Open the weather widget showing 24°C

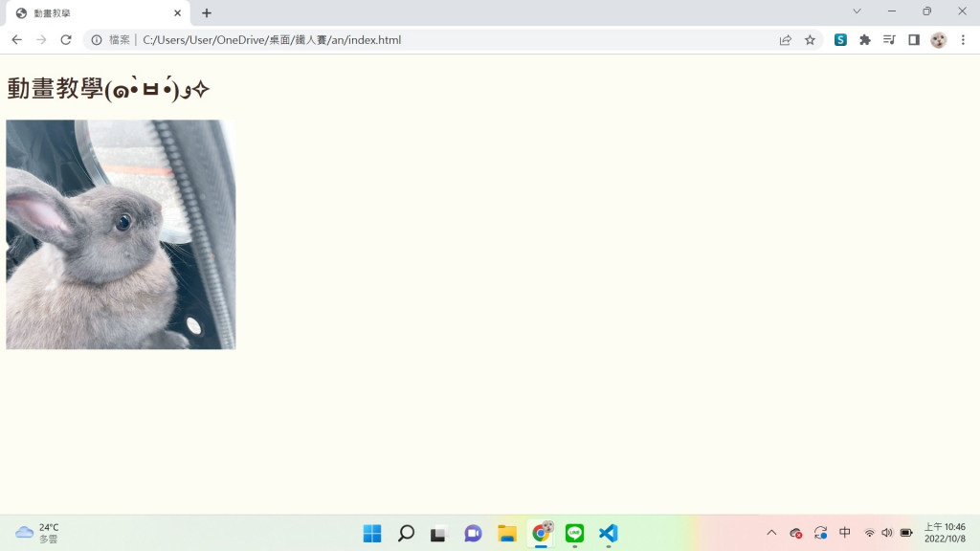[x=37, y=533]
